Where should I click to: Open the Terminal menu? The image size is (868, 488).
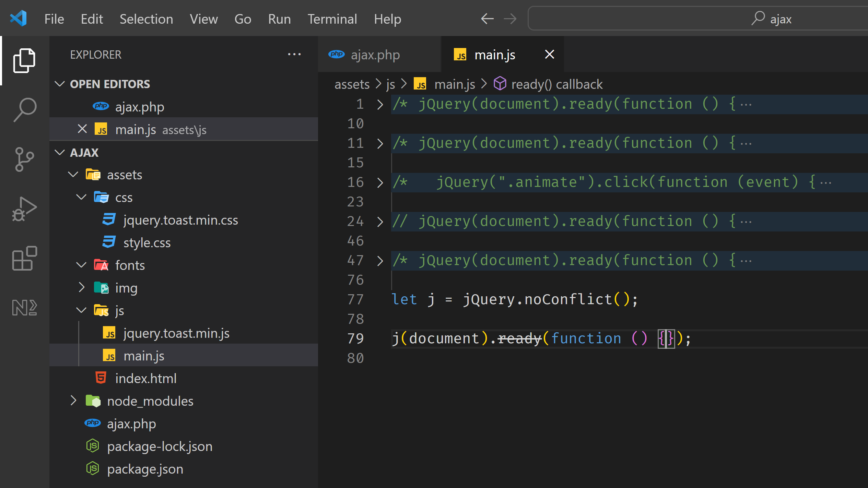pos(332,19)
